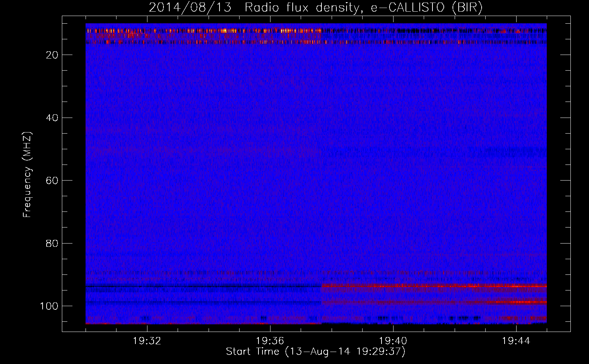This screenshot has height=364, width=589.
Task: Click the 'Start Time (13-Aug-14 19:29:37)' label
Action: tap(316, 352)
